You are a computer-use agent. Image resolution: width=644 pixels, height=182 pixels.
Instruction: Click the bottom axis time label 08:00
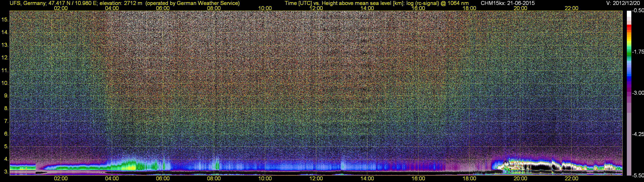[x=214, y=179]
